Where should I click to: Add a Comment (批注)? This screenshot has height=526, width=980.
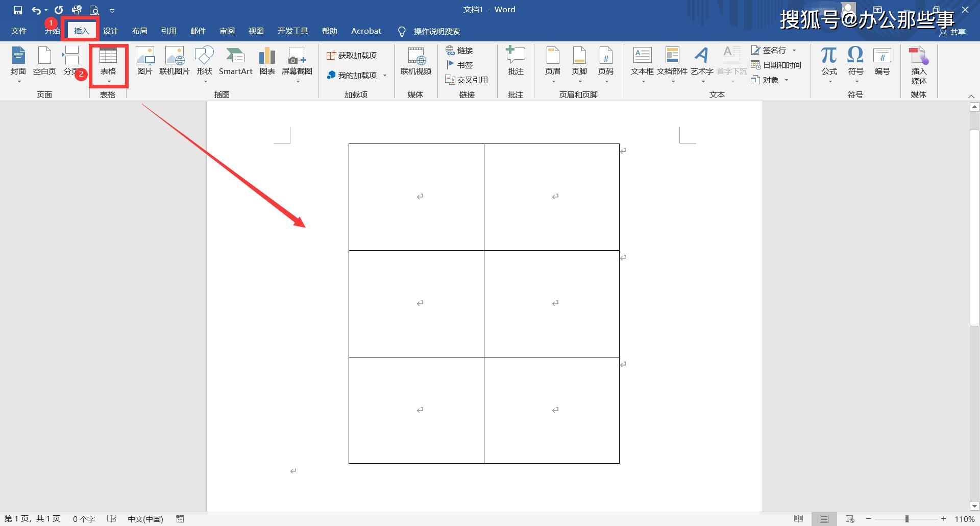pyautogui.click(x=516, y=61)
